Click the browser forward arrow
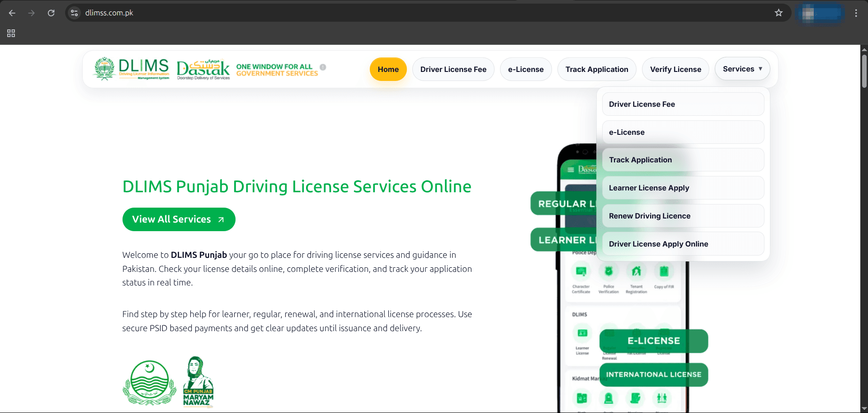The height and width of the screenshot is (413, 868). pyautogui.click(x=31, y=13)
